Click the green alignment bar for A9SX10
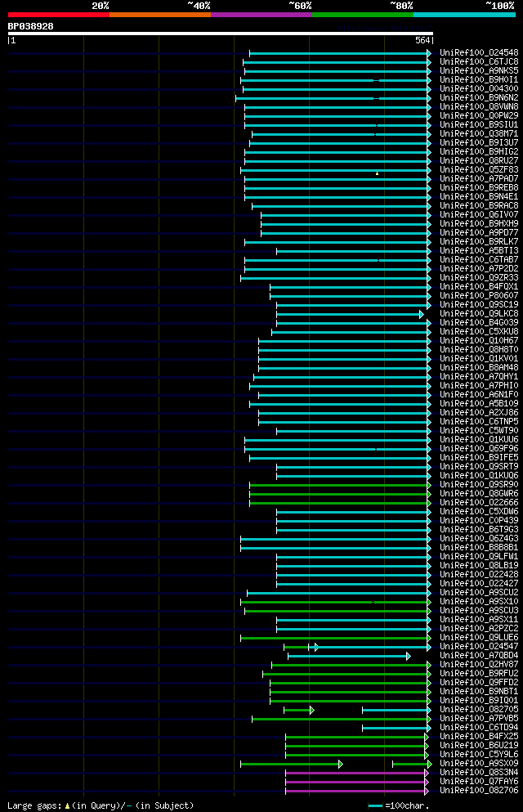This screenshot has height=812, width=523. coord(335,603)
